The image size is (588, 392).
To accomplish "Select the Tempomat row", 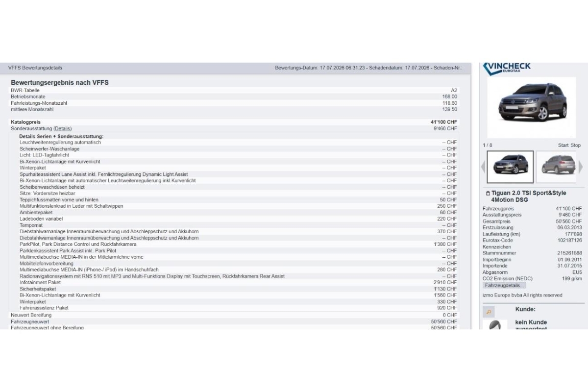I will [x=238, y=225].
